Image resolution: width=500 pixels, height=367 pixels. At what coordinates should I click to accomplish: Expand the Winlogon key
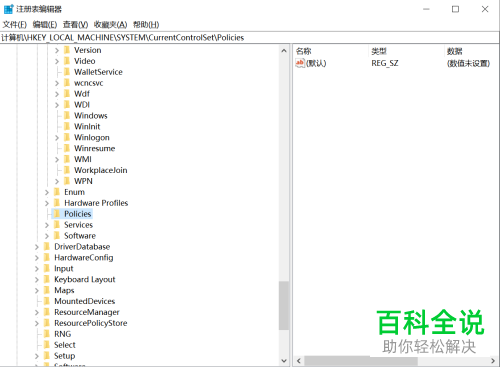(x=57, y=138)
